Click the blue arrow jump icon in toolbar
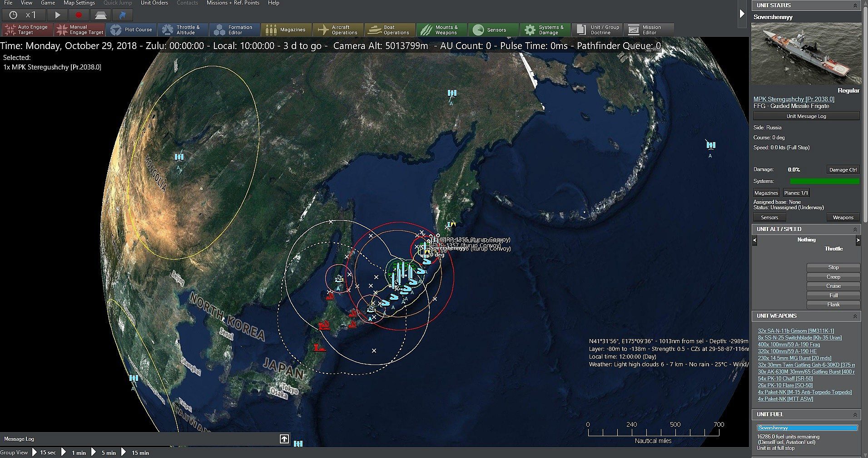The width and height of the screenshot is (868, 458). click(x=122, y=15)
